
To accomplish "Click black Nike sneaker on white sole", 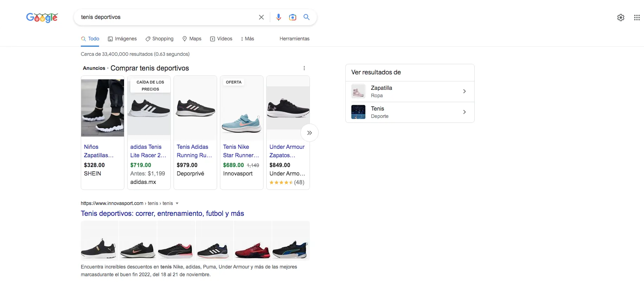I will 138,241.
